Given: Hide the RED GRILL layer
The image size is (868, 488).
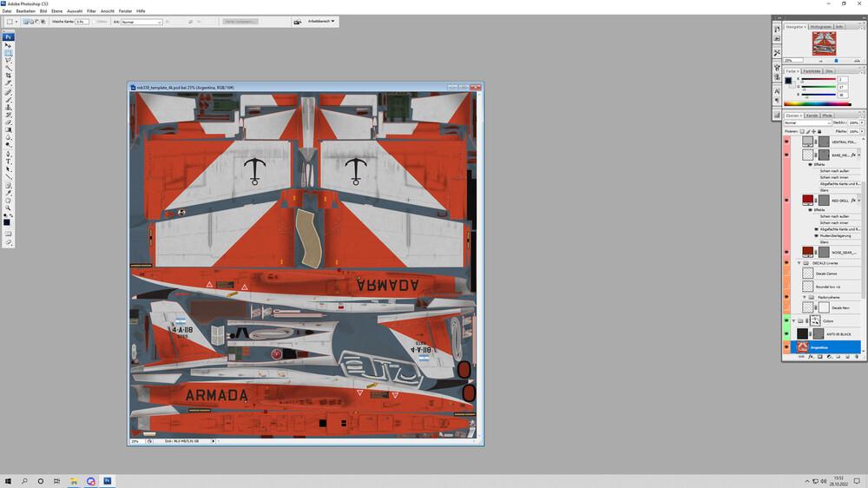Looking at the screenshot, I should (x=786, y=200).
